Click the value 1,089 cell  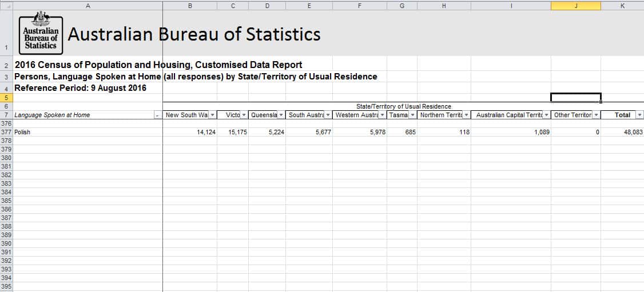tap(511, 132)
